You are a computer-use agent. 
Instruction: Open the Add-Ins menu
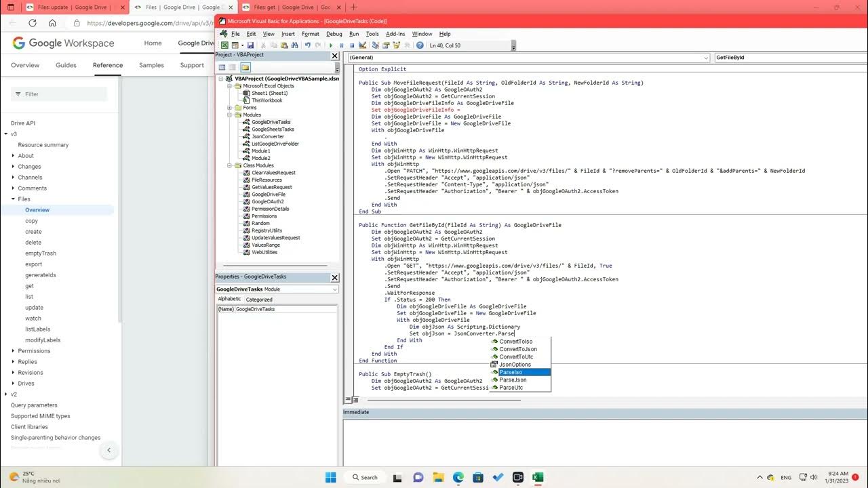[395, 34]
